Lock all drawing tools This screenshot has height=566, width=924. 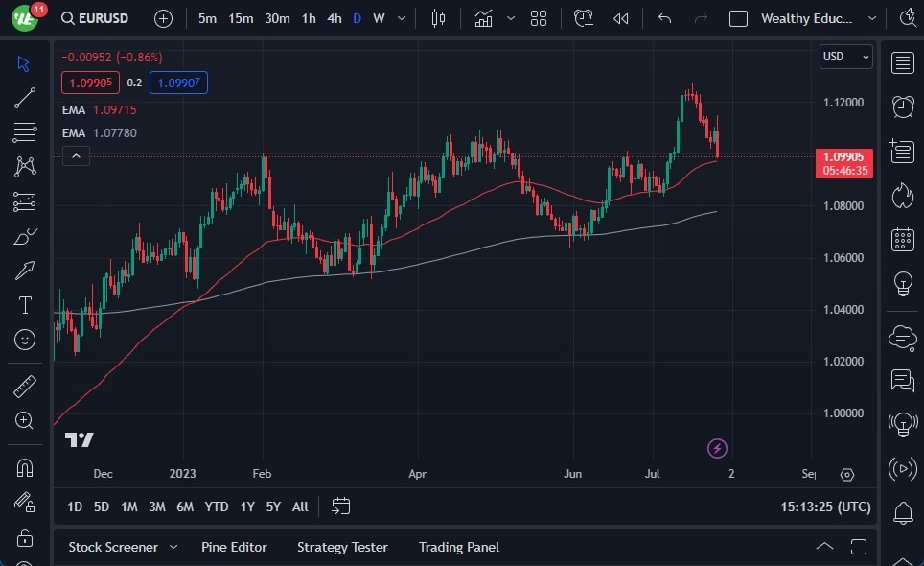[24, 535]
